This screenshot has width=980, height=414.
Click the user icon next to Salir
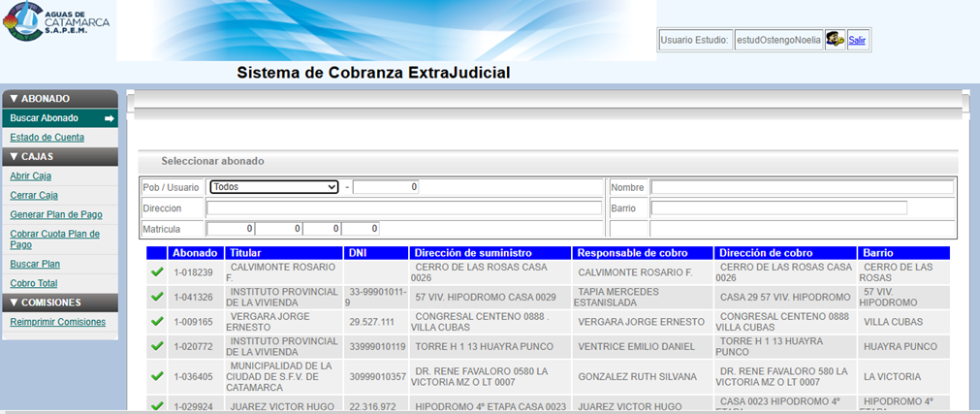click(835, 40)
